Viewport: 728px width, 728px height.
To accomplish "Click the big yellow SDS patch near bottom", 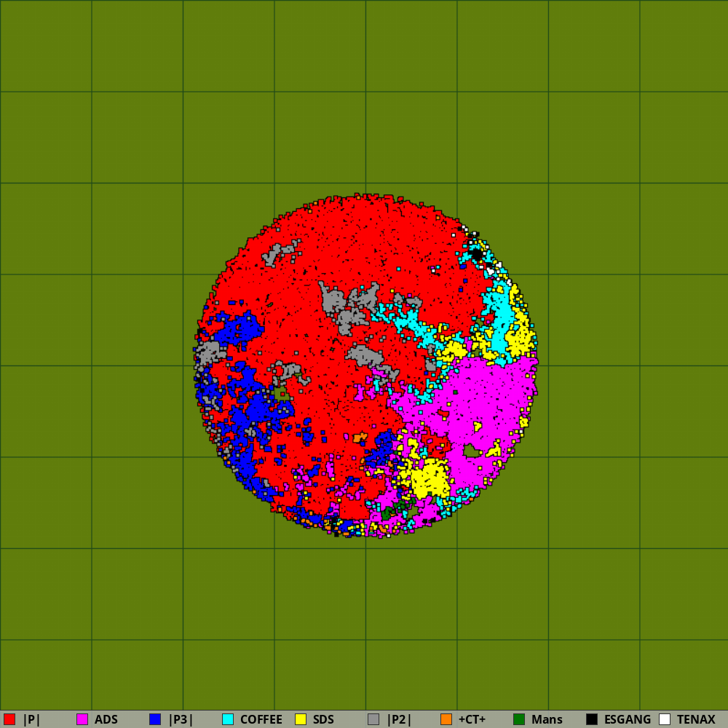I will click(x=430, y=478).
